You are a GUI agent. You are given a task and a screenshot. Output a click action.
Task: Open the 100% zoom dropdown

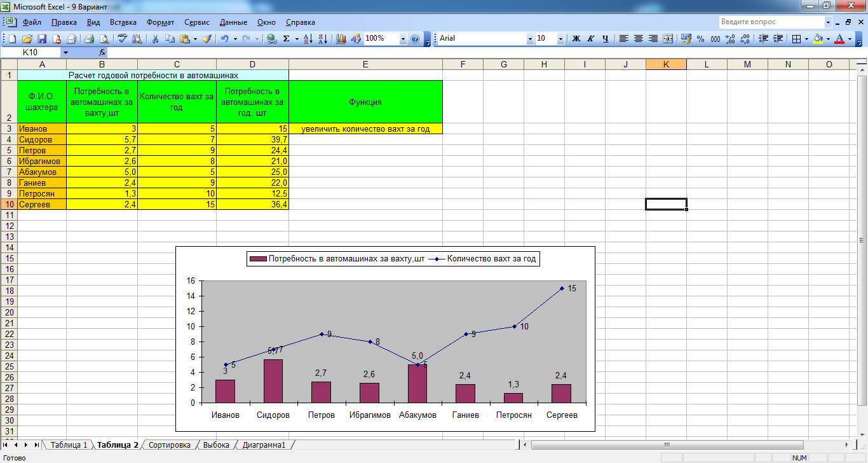tap(403, 39)
